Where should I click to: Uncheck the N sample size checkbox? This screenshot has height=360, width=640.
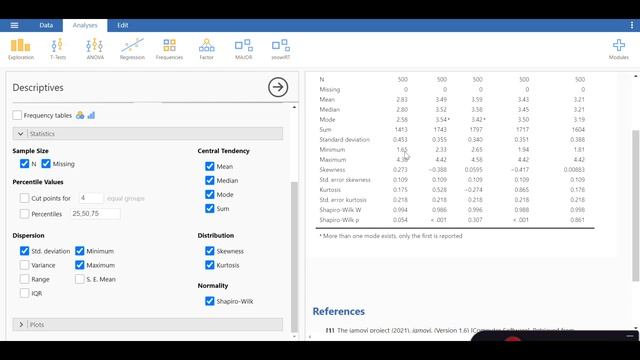click(24, 164)
